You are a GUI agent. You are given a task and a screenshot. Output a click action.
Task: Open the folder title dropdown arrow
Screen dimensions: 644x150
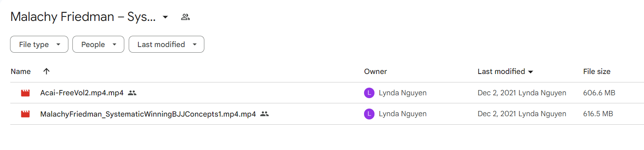pyautogui.click(x=165, y=17)
